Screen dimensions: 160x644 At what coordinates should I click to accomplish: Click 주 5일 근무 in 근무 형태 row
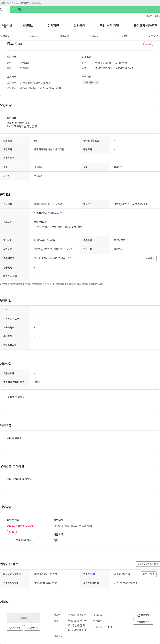[x=119, y=240]
